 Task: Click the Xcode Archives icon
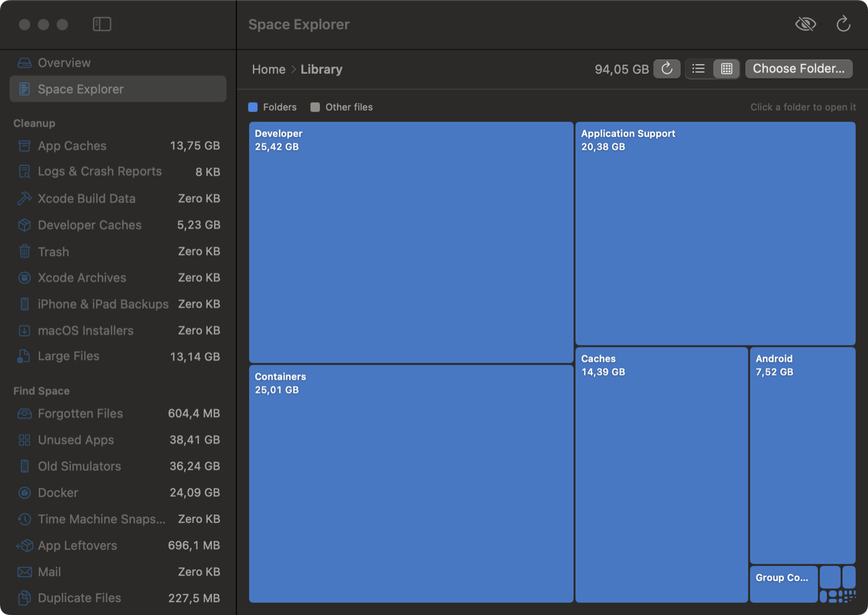[x=24, y=278]
